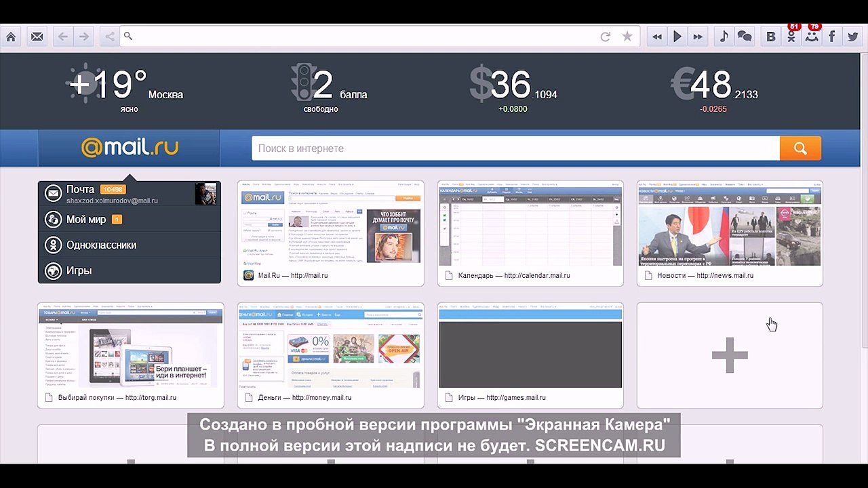Open the dollar exchange rate widget

coord(513,88)
